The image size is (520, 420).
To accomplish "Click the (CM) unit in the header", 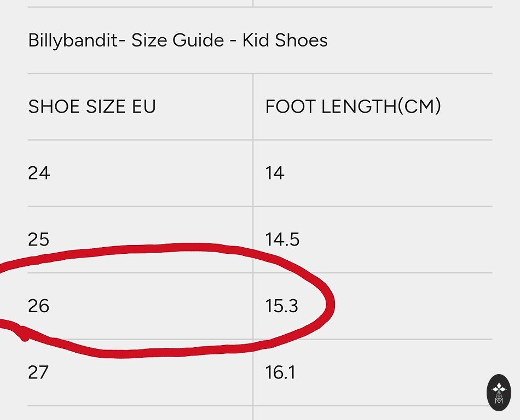I will click(419, 106).
